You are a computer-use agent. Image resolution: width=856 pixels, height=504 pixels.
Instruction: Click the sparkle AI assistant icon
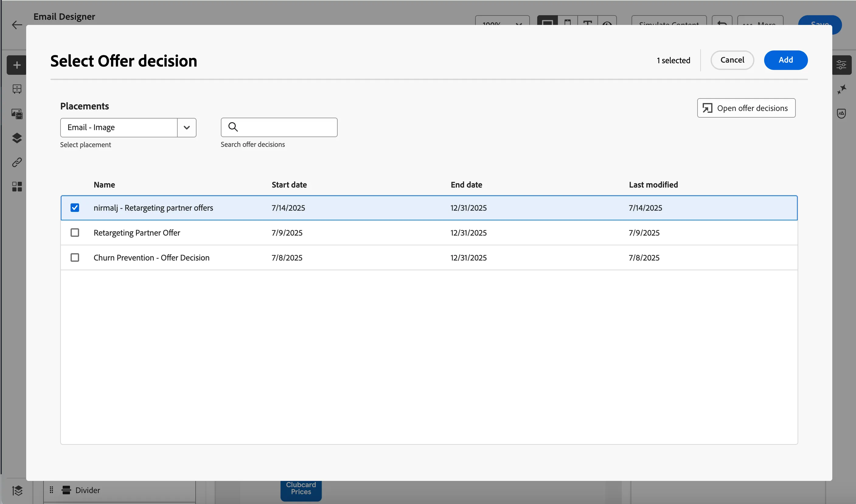[841, 89]
